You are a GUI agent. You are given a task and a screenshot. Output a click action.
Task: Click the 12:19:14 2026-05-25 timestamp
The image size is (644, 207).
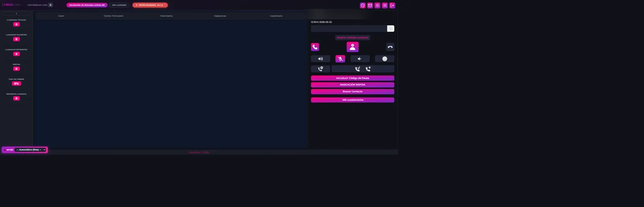[x=322, y=22]
